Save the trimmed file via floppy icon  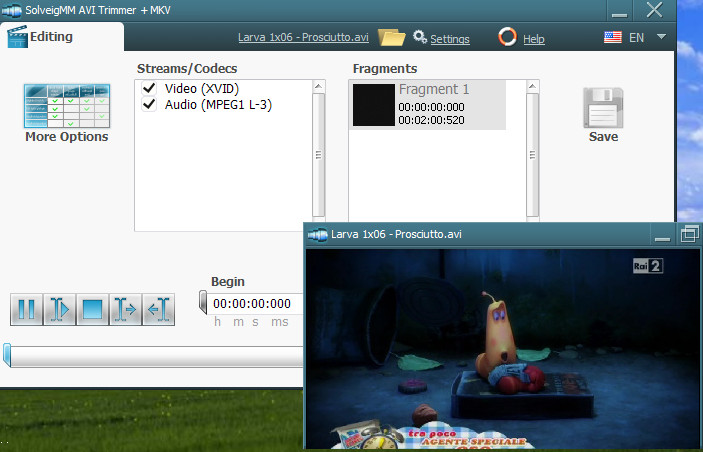click(603, 108)
